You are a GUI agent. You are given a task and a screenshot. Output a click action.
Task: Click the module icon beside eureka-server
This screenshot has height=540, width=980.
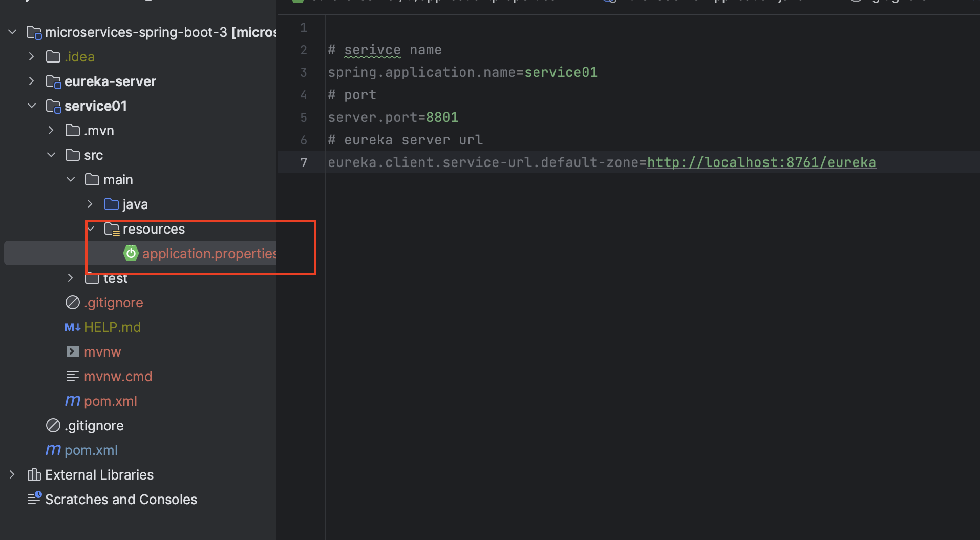click(53, 81)
